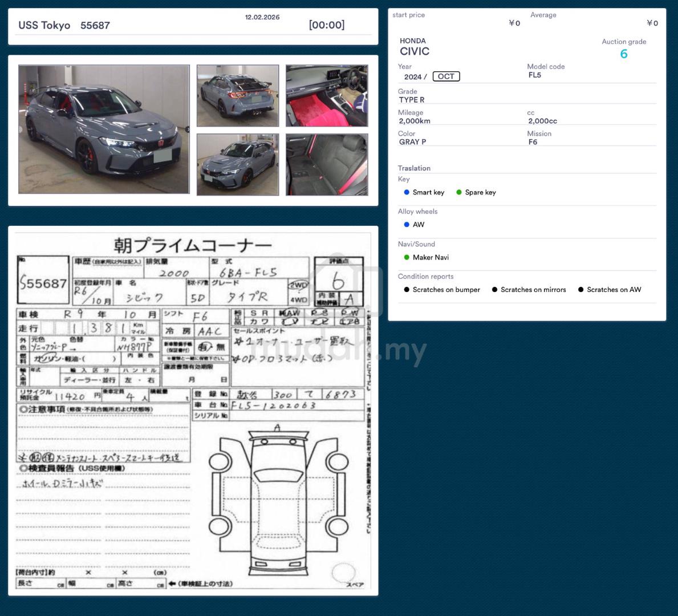Open the front-view car thumbnail
The height and width of the screenshot is (616, 678).
238,165
